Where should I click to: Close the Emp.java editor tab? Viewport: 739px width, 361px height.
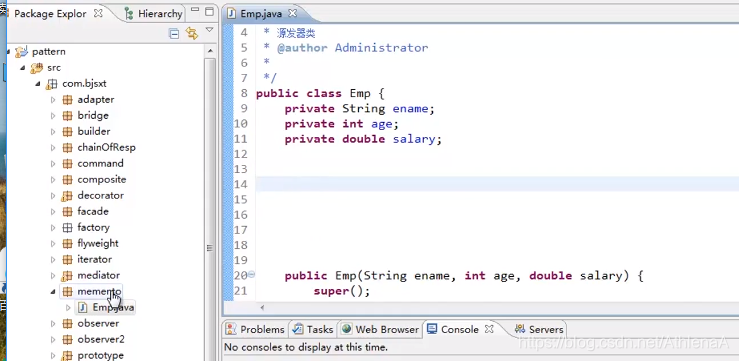[292, 13]
